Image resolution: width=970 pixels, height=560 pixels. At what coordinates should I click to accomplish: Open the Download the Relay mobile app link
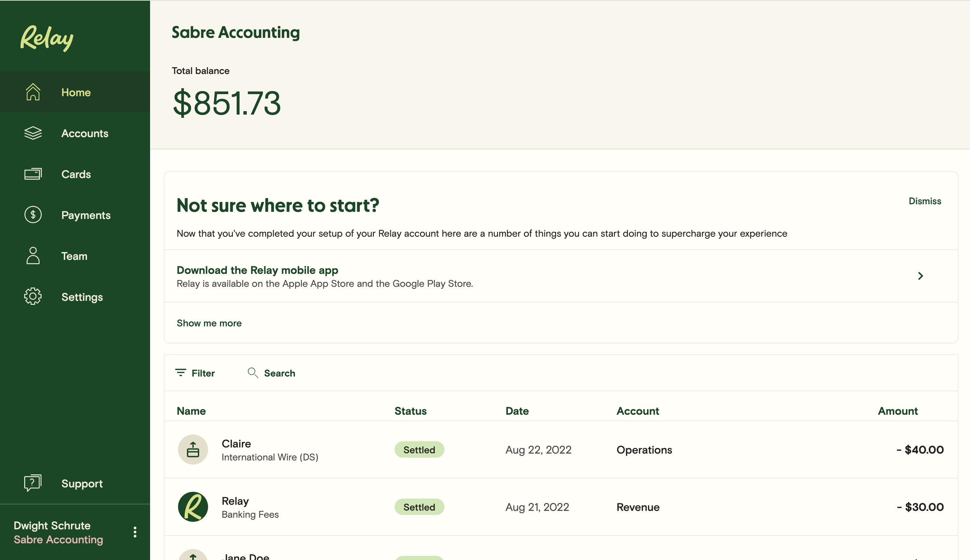point(257,270)
